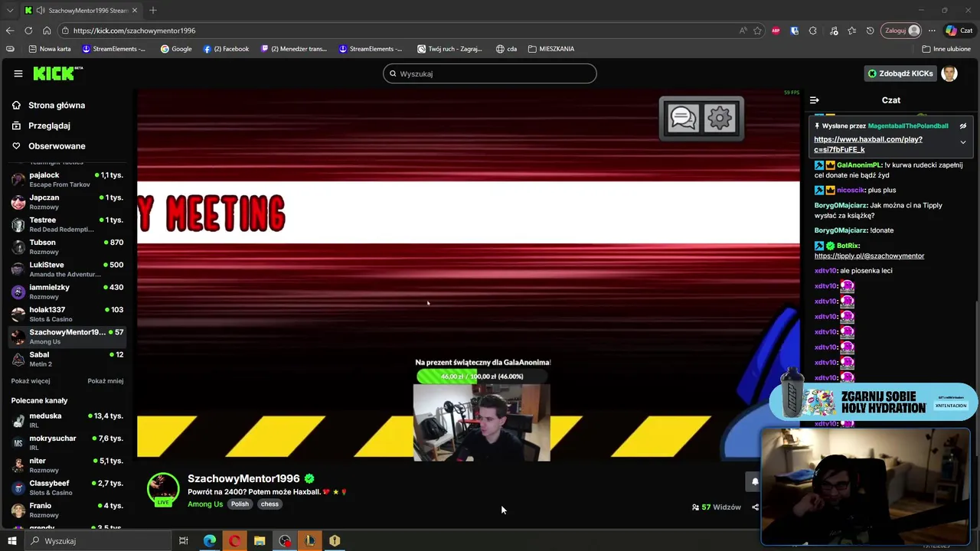The height and width of the screenshot is (551, 980).
Task: Open the MIESZKANIA bookmarks folder
Action: pyautogui.click(x=551, y=49)
